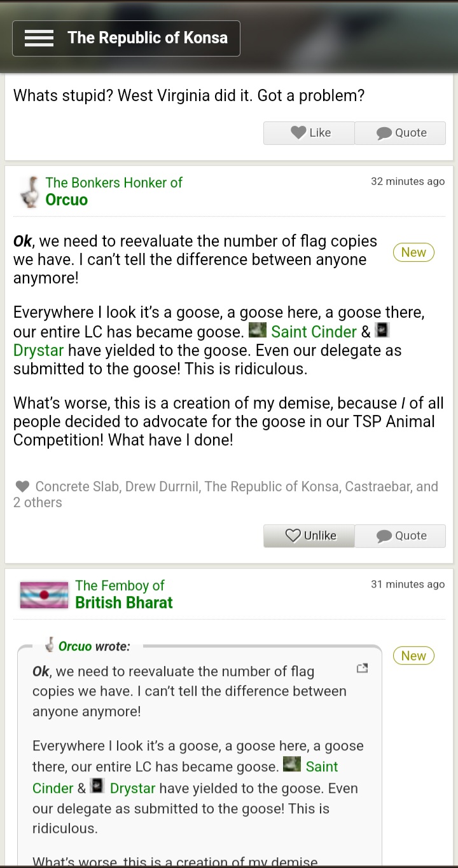The image size is (458, 868).
Task: Open Saint Cinder nation link in Orcuo's post
Action: pos(314,332)
